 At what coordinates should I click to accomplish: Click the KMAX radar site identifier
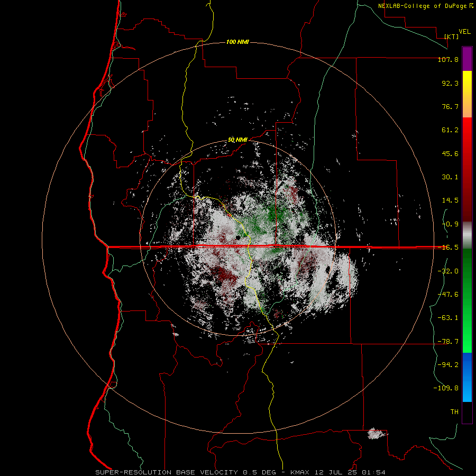coord(300,472)
